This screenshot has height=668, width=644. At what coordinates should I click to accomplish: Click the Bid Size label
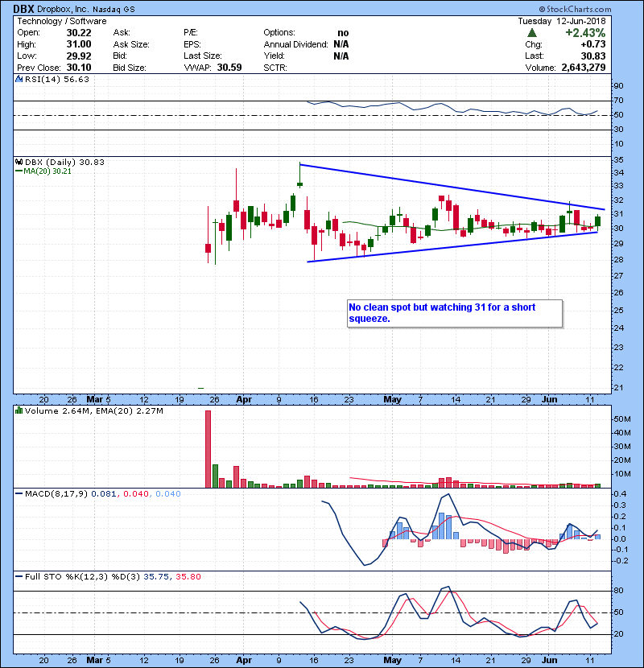click(x=130, y=68)
